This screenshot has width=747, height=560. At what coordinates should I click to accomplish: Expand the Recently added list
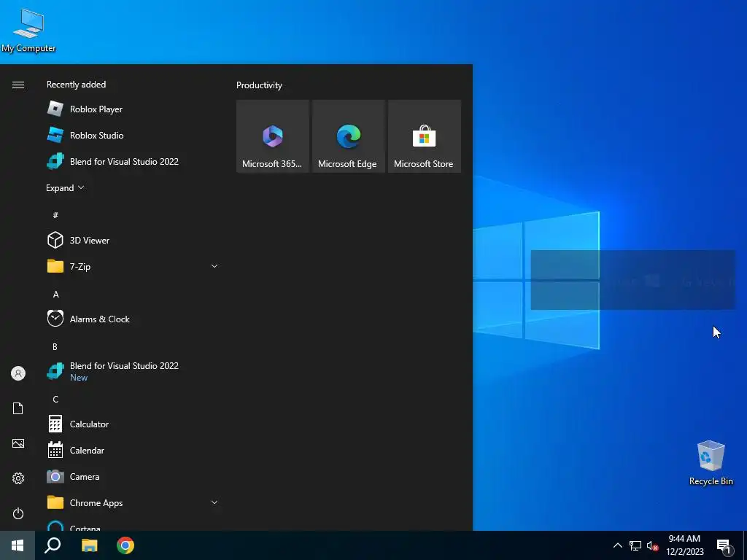(x=65, y=188)
